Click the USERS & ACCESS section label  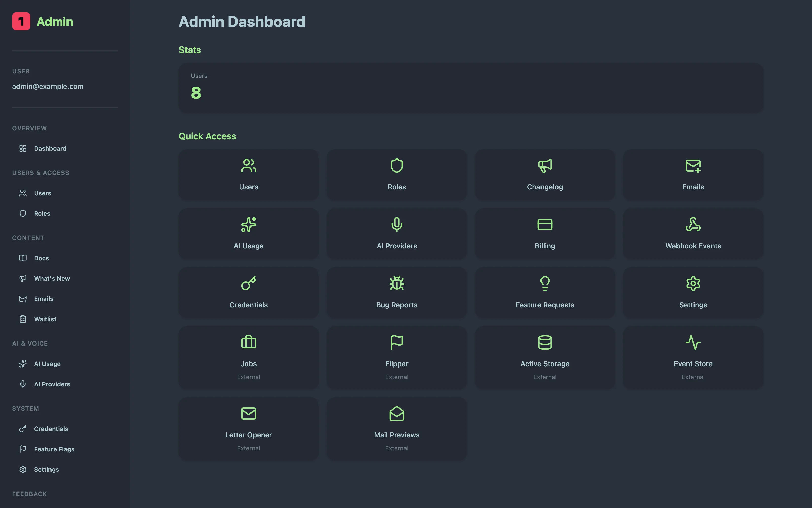[x=41, y=173]
